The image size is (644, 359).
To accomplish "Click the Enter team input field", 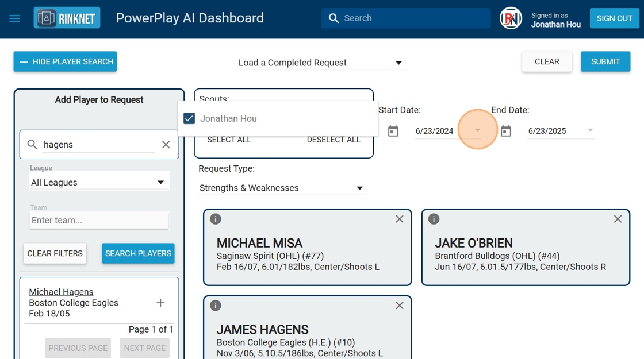I will [99, 221].
